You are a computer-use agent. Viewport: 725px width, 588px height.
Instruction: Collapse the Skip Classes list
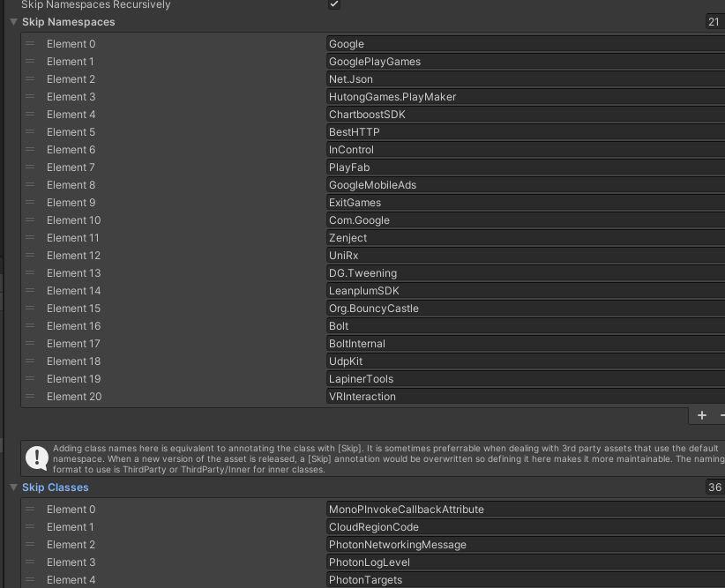click(x=13, y=488)
